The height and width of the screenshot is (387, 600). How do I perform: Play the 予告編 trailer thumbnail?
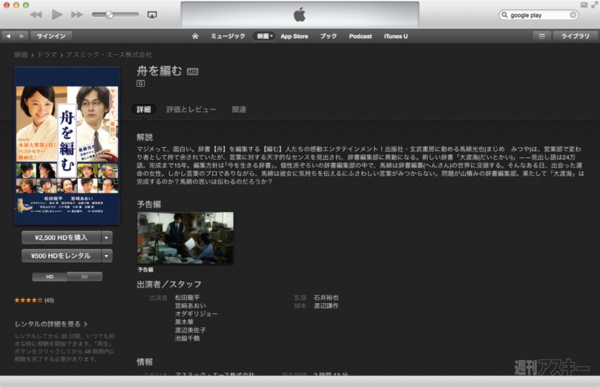[x=185, y=238]
